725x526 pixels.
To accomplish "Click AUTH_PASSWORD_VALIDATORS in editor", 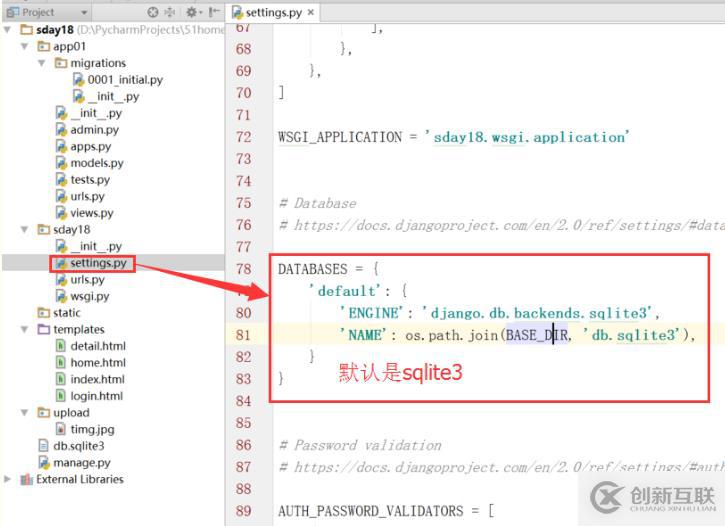I will (370, 511).
